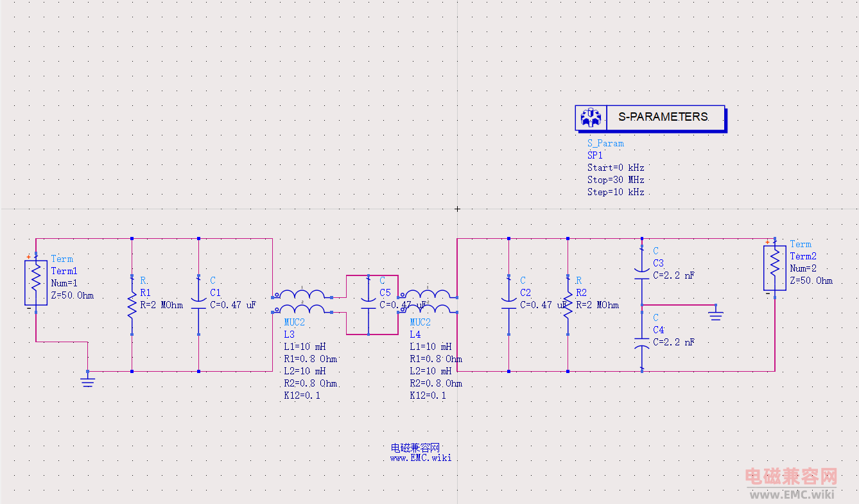Click resistor R1 symbol
Screen dimensions: 859x504
pyautogui.click(x=132, y=305)
